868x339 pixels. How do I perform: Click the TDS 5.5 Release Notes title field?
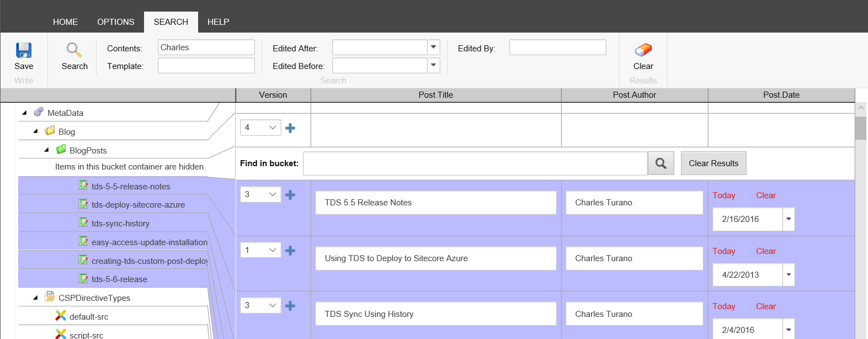436,203
